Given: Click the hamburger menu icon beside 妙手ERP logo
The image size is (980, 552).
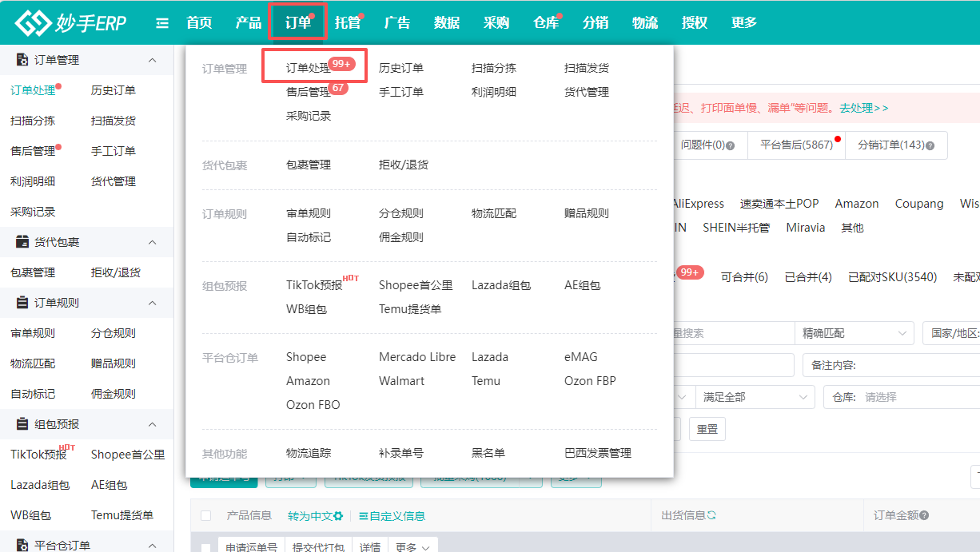Looking at the screenshot, I should (162, 22).
